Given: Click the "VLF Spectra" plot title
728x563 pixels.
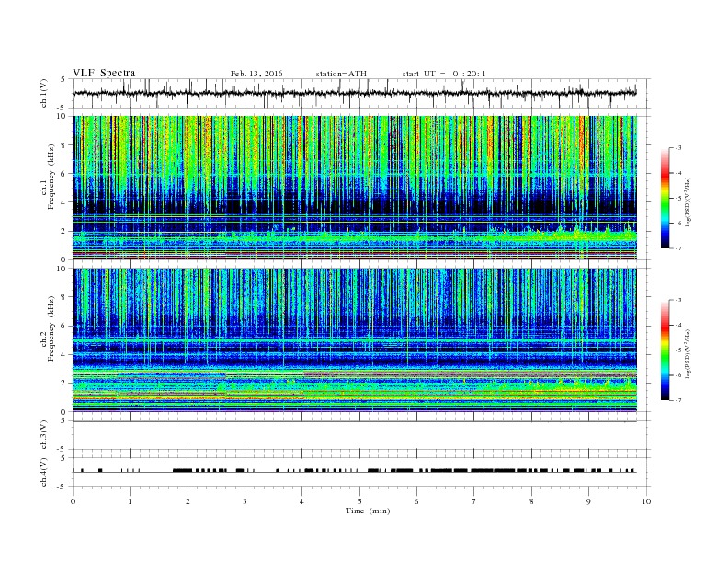Looking at the screenshot, I should click(104, 73).
